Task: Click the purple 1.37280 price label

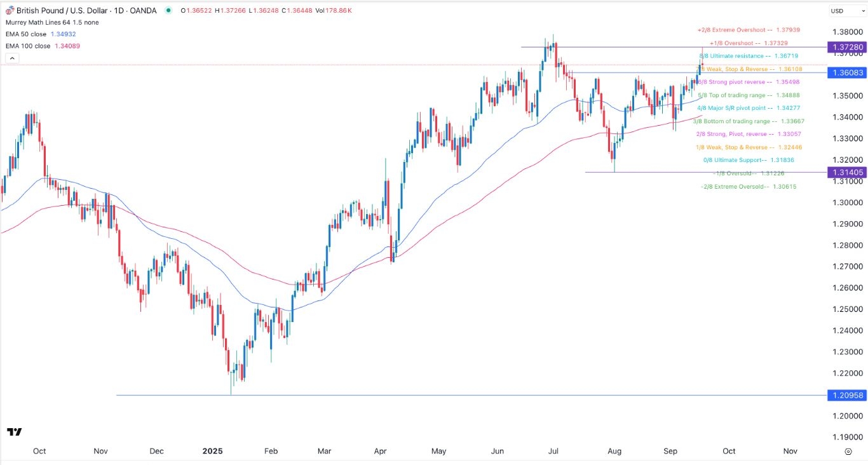Action: pyautogui.click(x=848, y=47)
